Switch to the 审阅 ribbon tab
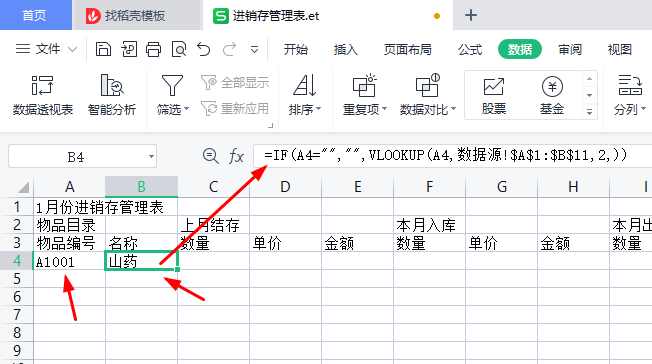Image resolution: width=652 pixels, height=364 pixels. coord(570,50)
